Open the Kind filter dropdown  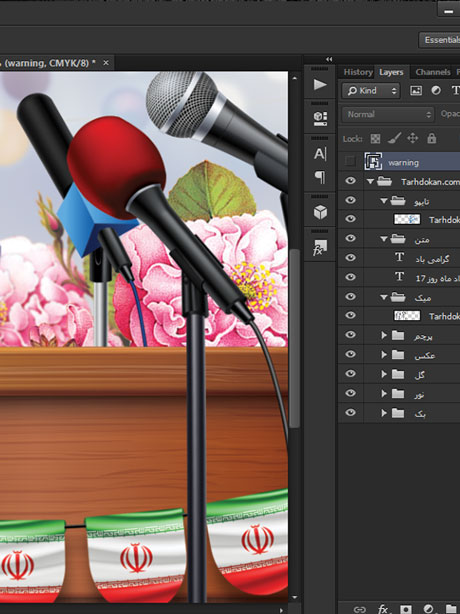[371, 91]
